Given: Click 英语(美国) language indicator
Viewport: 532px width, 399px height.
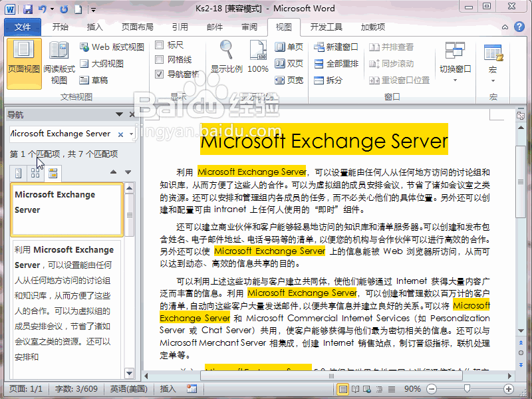Looking at the screenshot, I should 128,389.
